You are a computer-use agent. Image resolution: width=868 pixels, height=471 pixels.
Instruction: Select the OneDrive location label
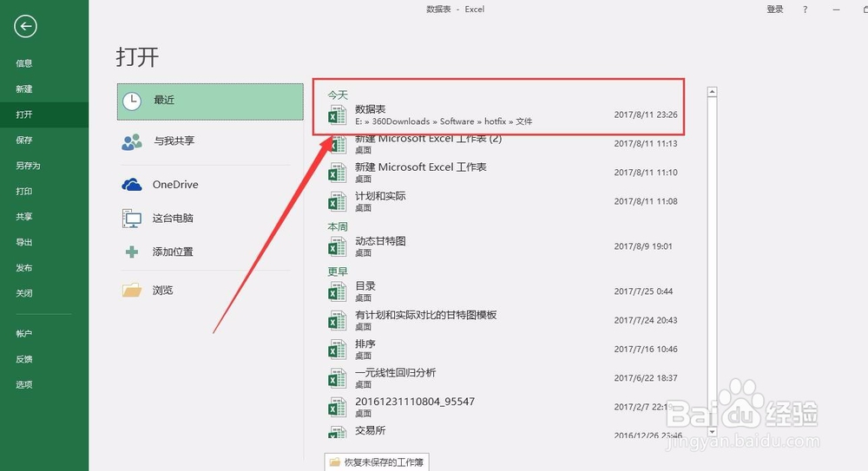tap(175, 184)
